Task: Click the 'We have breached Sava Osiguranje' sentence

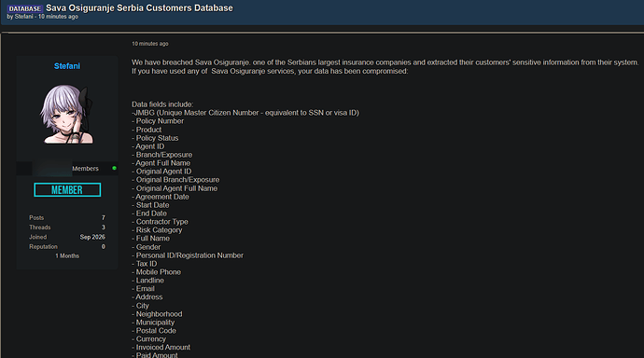Action: tap(385, 62)
